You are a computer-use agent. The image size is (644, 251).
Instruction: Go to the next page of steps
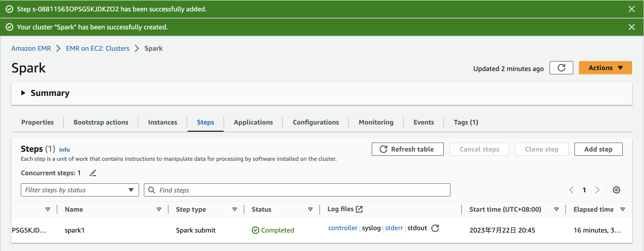[597, 190]
